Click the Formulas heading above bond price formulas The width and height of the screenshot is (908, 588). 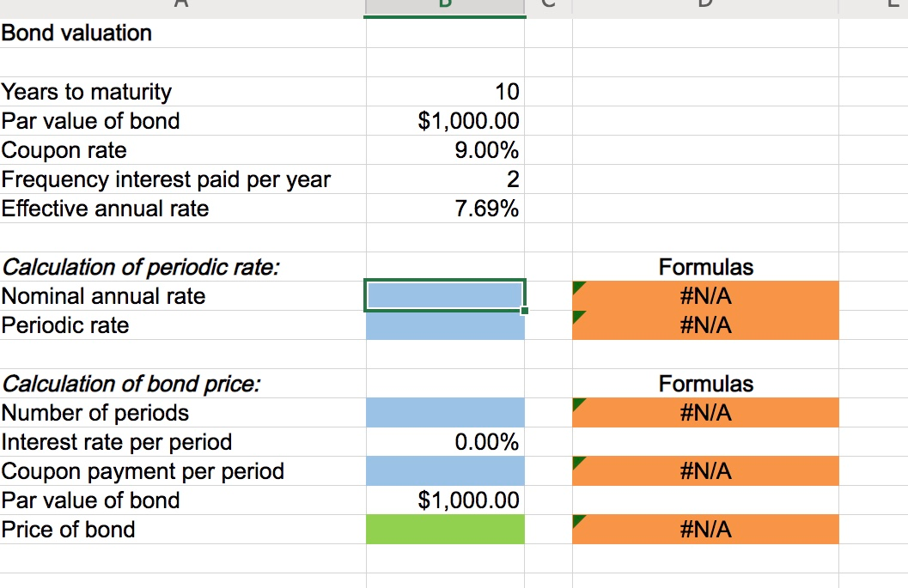pyautogui.click(x=704, y=383)
